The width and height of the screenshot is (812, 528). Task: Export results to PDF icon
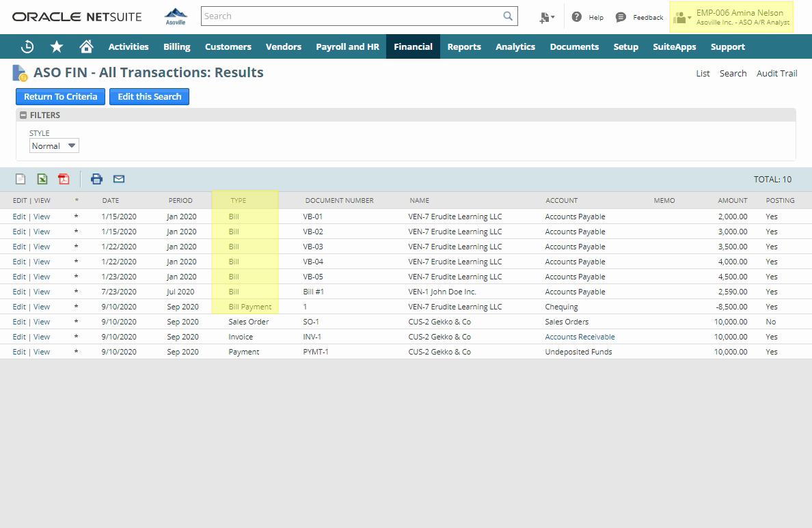click(64, 179)
